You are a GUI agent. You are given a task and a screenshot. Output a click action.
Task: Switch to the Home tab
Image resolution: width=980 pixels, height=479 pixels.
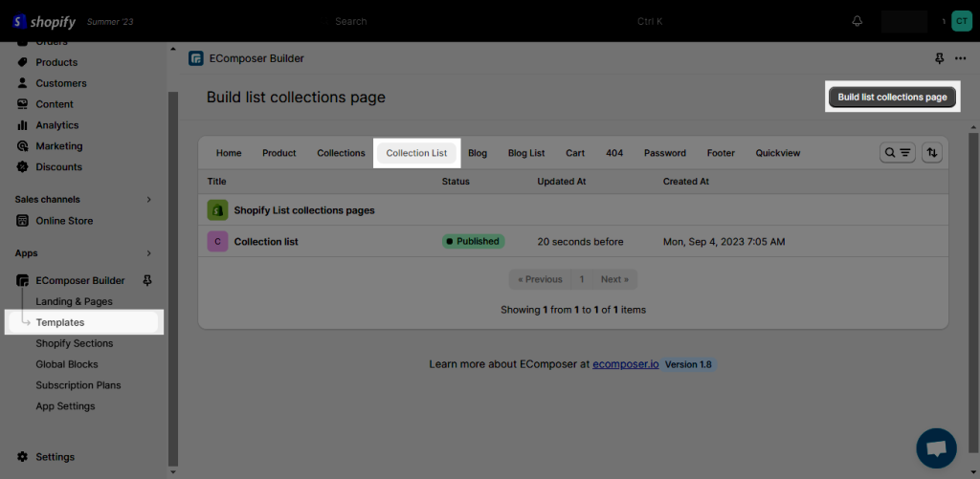point(229,153)
